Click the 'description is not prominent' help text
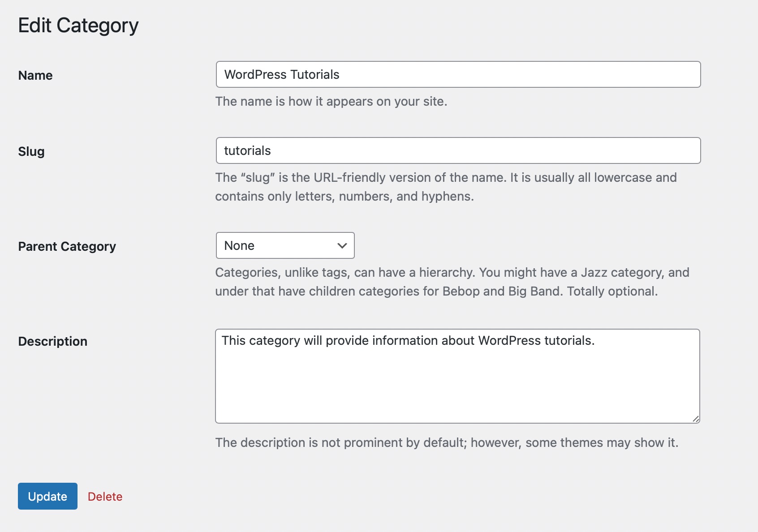Image resolution: width=758 pixels, height=532 pixels. (x=447, y=442)
